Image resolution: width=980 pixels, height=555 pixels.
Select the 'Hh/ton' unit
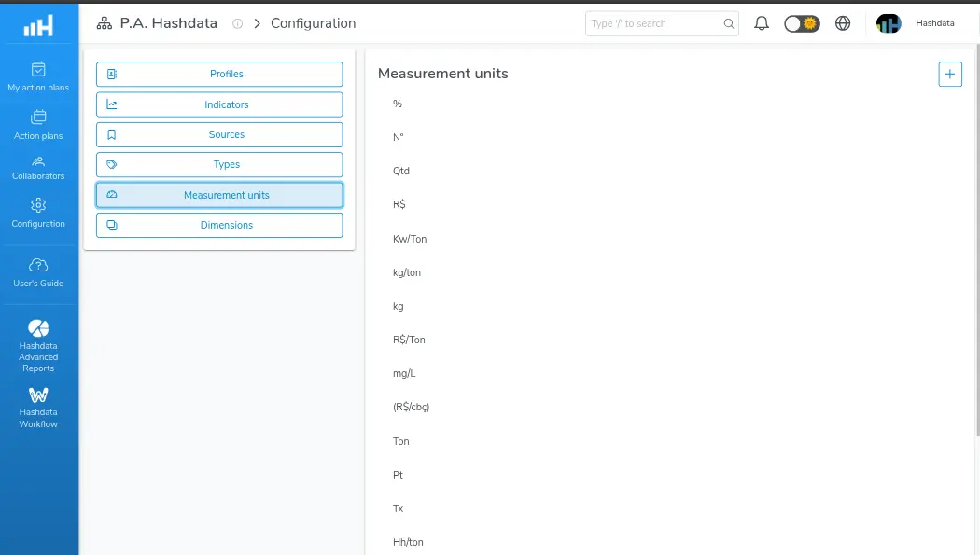tap(408, 543)
